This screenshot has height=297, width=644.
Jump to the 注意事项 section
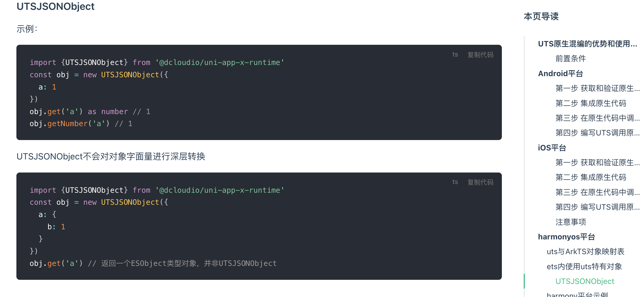(570, 222)
